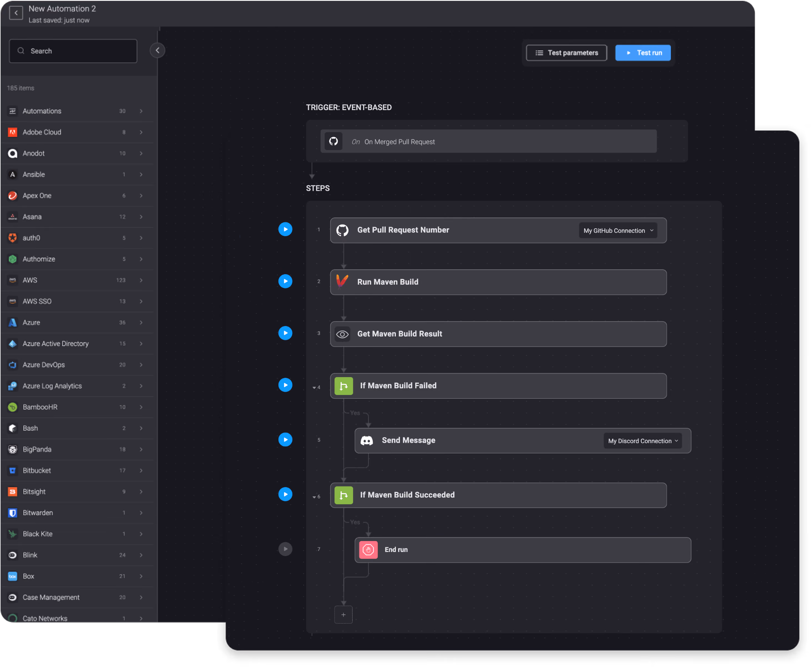Screen dimensions: 812x667
Task: Click the Maven icon on Run Maven Build
Action: pyautogui.click(x=342, y=282)
